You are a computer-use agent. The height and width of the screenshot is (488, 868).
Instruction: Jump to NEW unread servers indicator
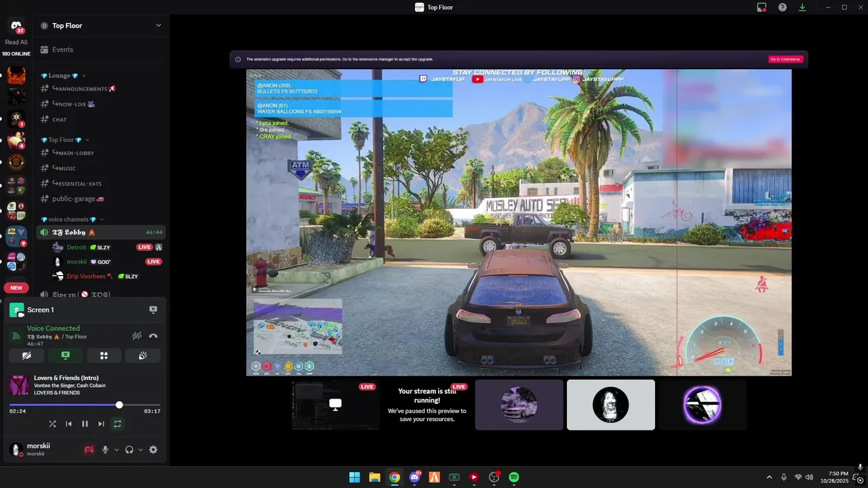[x=16, y=288]
